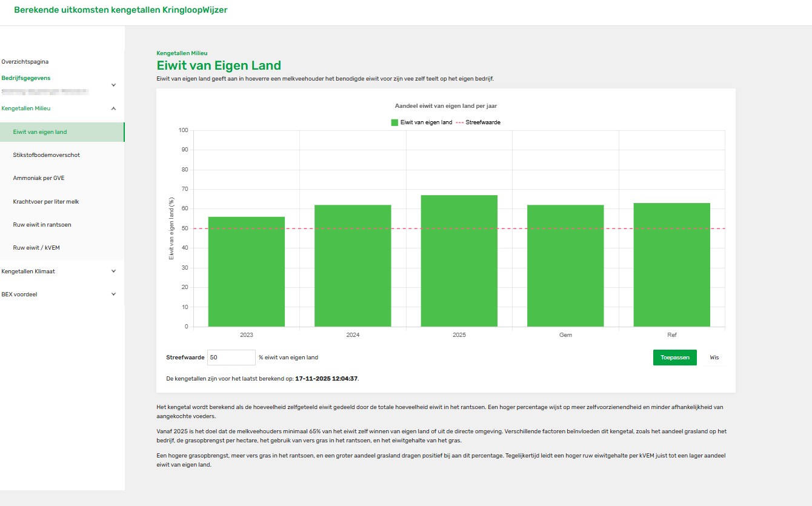Expand the Bedrijfsgegevens chevron arrow
Image resolution: width=812 pixels, height=506 pixels.
(x=113, y=85)
